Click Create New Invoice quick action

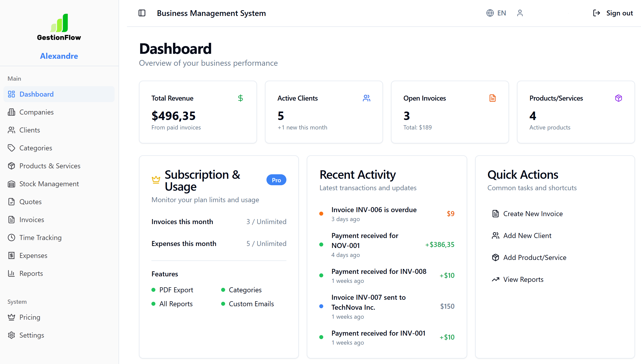[533, 214]
